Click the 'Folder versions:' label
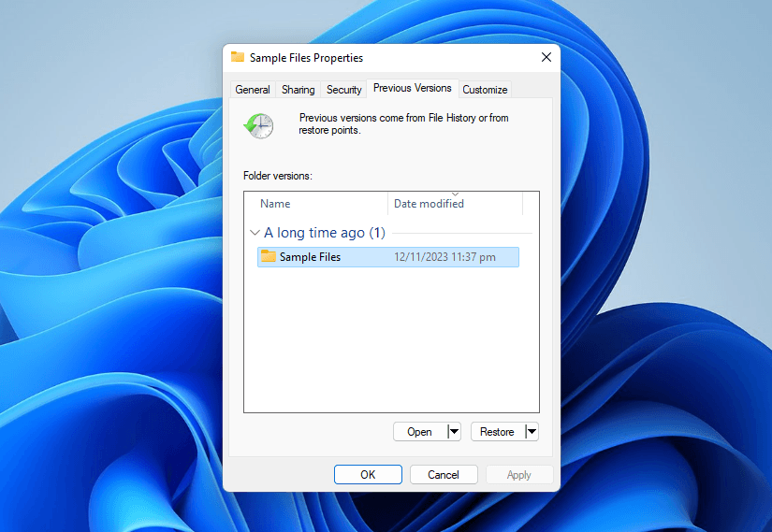This screenshot has height=532, width=772. click(x=278, y=176)
